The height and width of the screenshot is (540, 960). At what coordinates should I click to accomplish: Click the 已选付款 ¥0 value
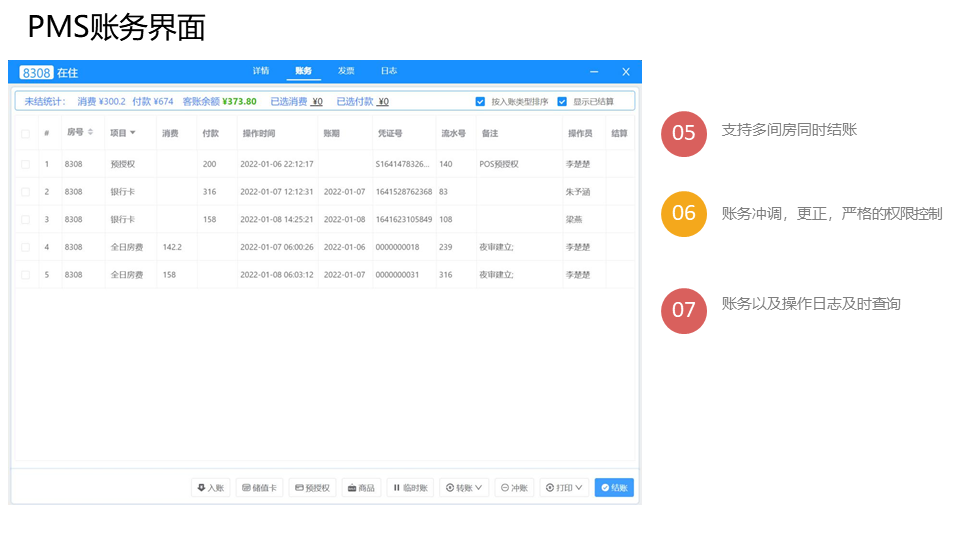click(383, 102)
